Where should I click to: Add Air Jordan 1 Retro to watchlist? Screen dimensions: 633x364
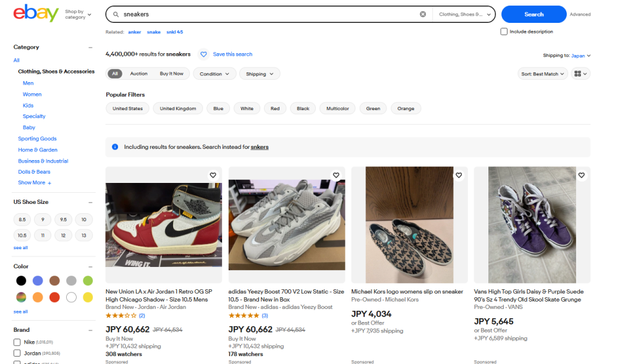point(213,175)
